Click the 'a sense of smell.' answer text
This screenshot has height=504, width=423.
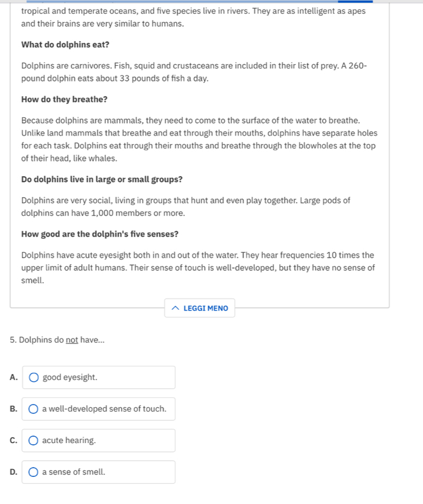click(73, 472)
